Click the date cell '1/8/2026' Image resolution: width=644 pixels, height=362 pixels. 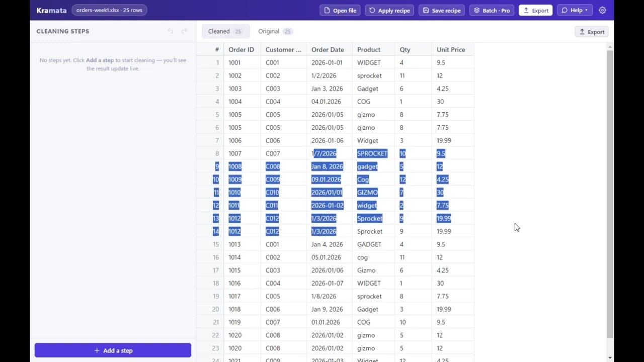329,296
